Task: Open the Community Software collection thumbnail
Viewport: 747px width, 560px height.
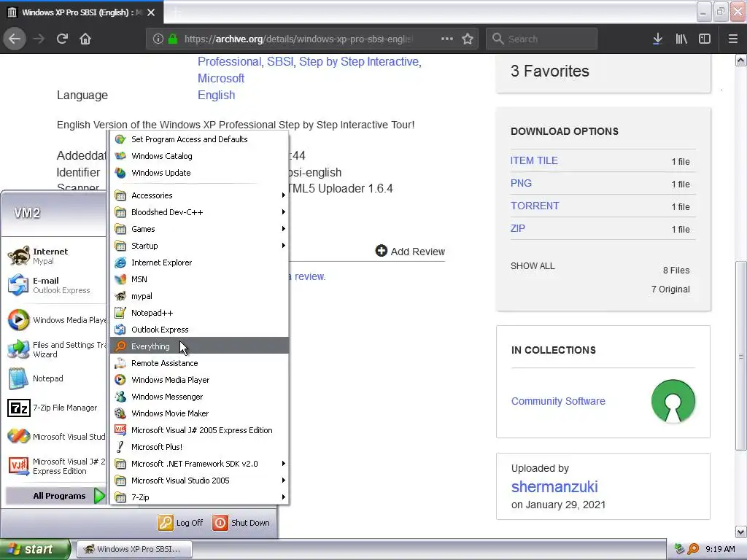Action: (673, 401)
